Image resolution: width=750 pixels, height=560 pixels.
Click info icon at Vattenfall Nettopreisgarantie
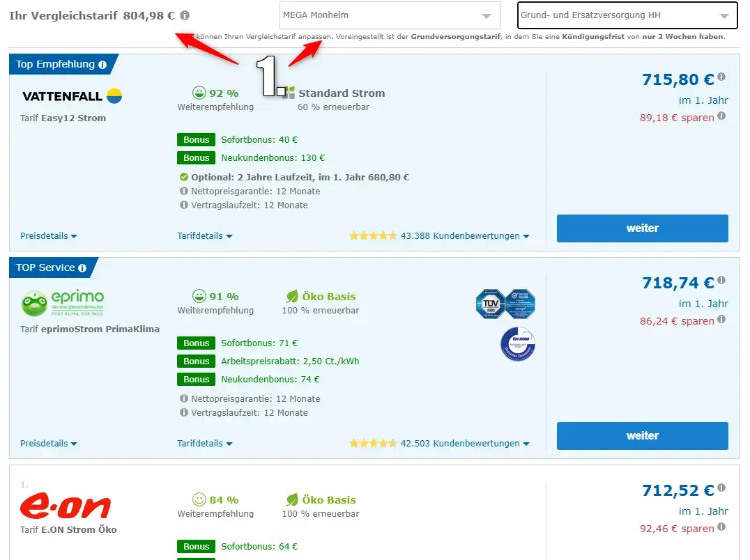pos(184,191)
